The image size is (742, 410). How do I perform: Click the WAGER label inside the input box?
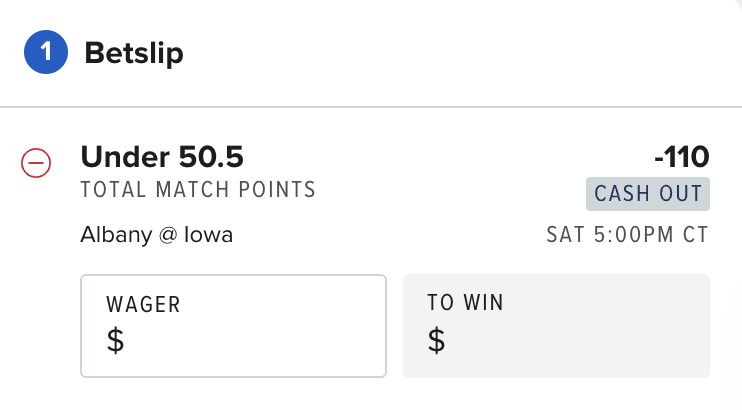[x=143, y=304]
